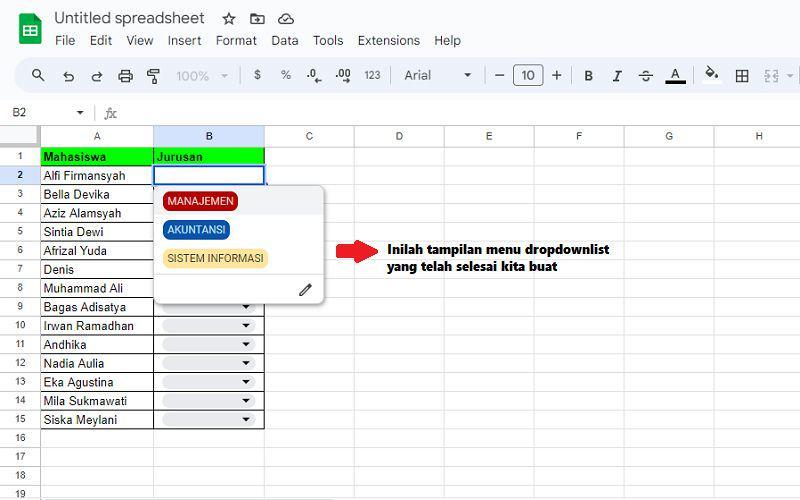Image resolution: width=800 pixels, height=500 pixels.
Task: Open the File menu
Action: 65,41
